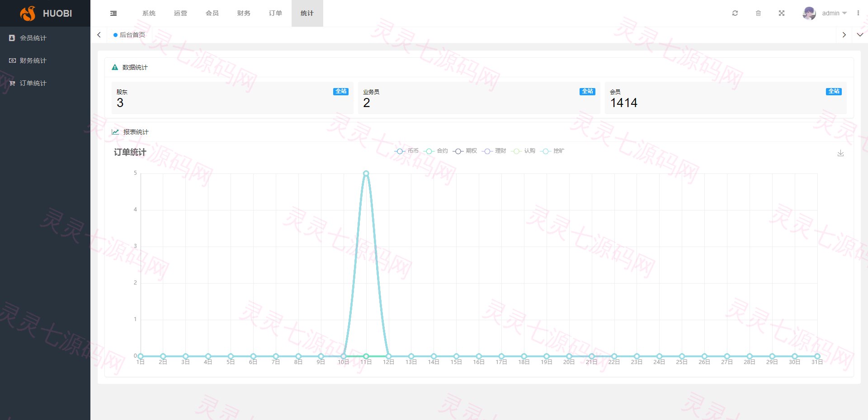Click the 全站 badge on 股东 card
Viewport: 868px width, 420px height.
pyautogui.click(x=341, y=91)
